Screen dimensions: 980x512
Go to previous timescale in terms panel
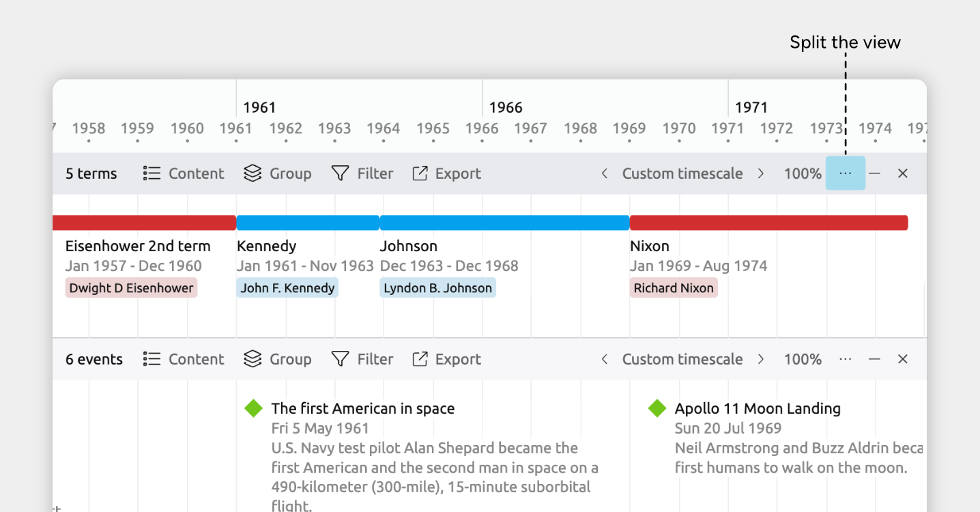(x=604, y=173)
